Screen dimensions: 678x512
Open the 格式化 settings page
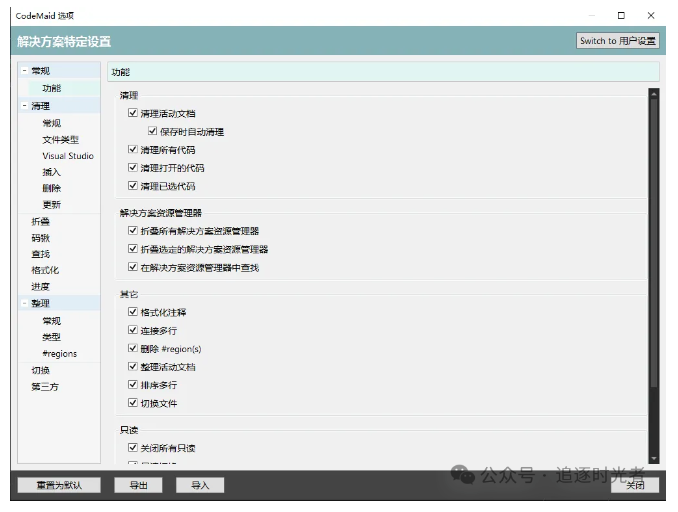pyautogui.click(x=45, y=270)
